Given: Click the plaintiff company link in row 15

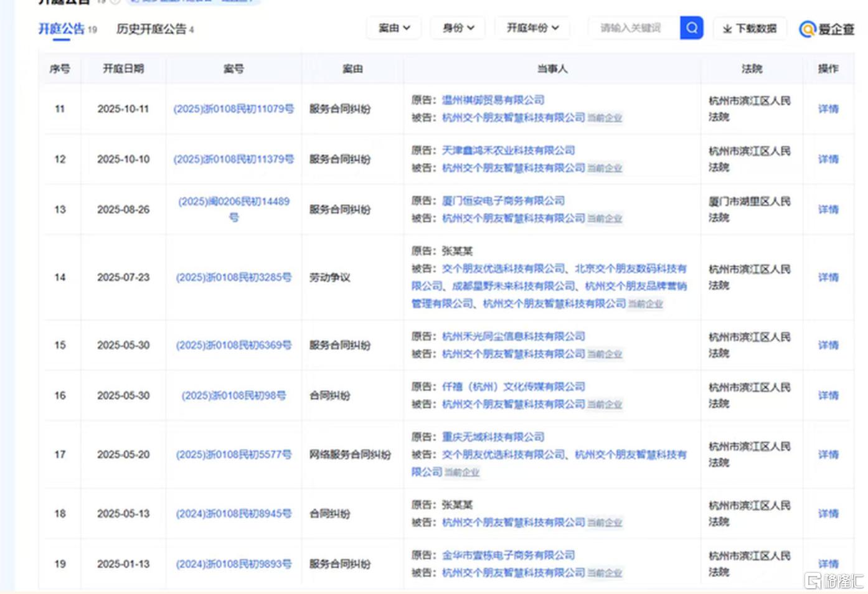Looking at the screenshot, I should pos(514,337).
